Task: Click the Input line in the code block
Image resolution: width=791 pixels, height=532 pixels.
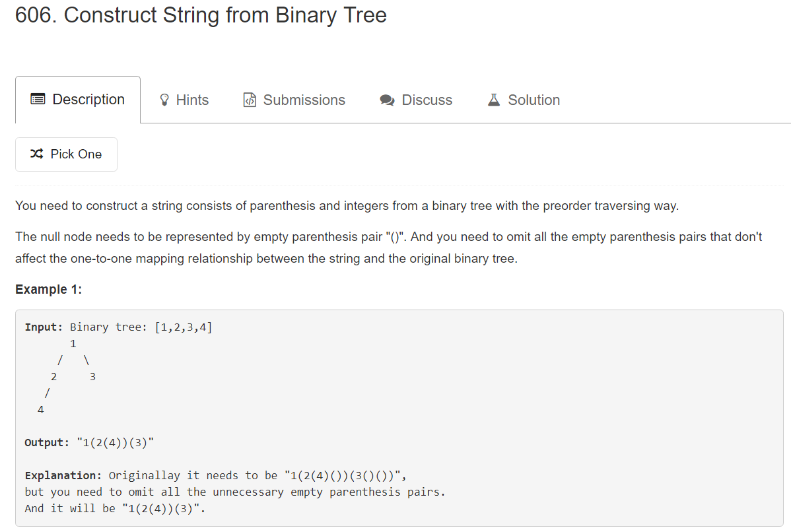Action: [119, 327]
